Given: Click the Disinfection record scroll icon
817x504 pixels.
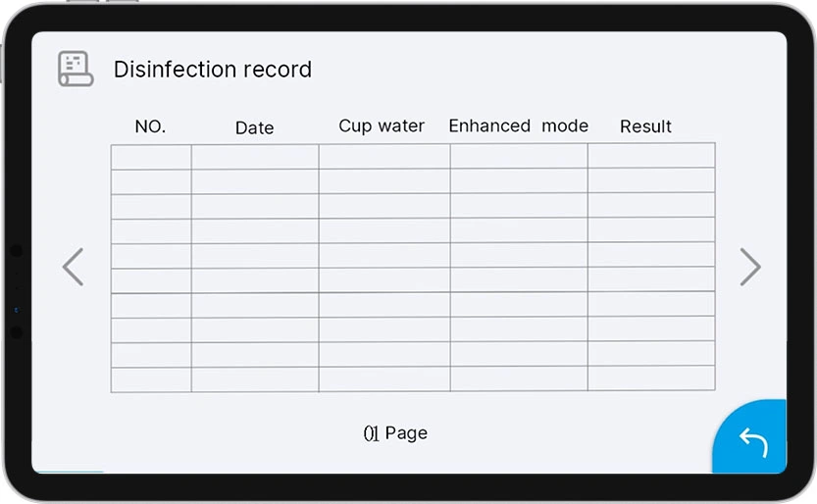Looking at the screenshot, I should (76, 69).
